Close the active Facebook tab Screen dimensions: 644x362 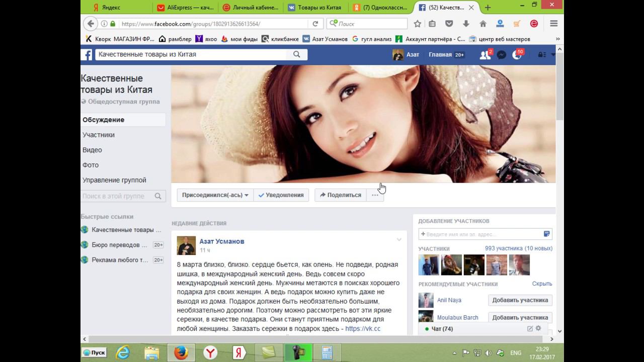click(471, 8)
